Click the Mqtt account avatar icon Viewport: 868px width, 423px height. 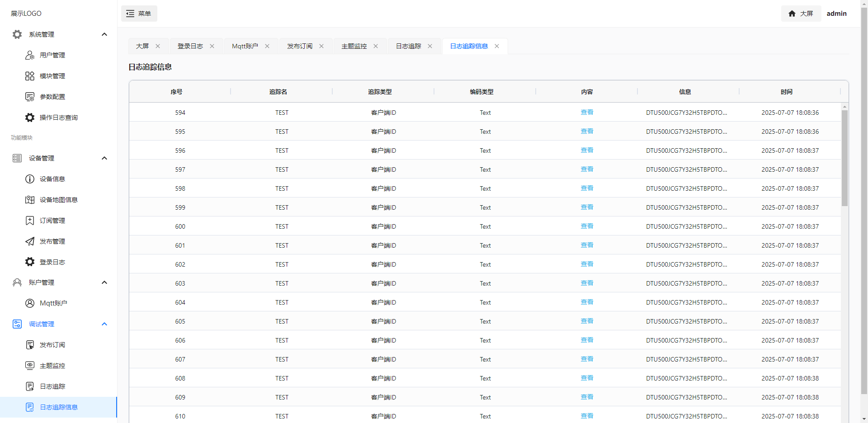pyautogui.click(x=30, y=303)
